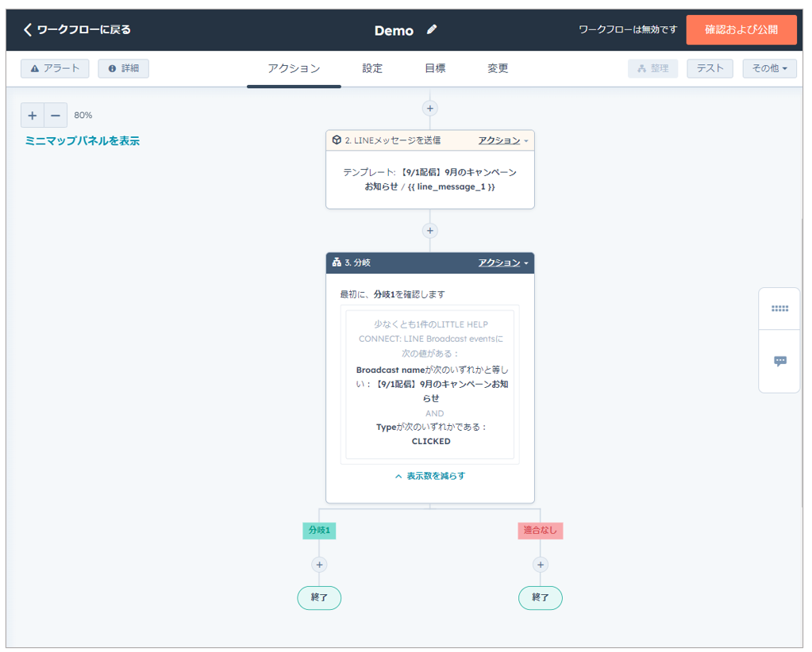This screenshot has height=652, width=812.
Task: Open the chat bubble icon on right panel
Action: (779, 362)
